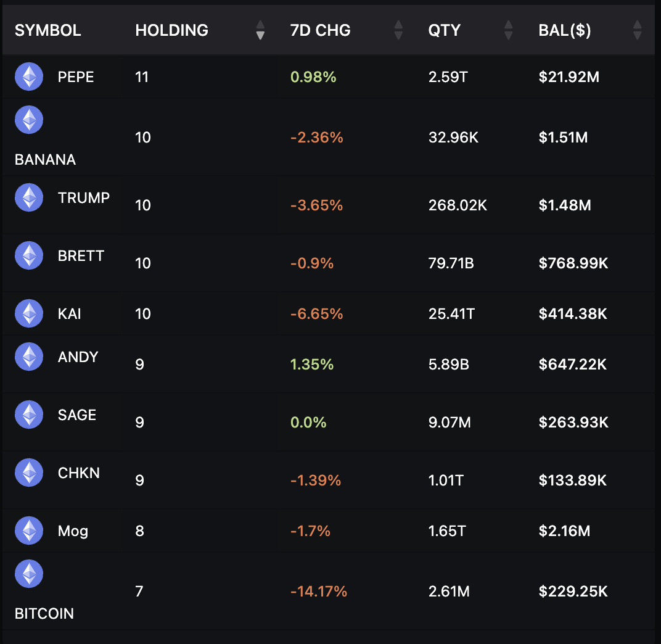Image resolution: width=661 pixels, height=644 pixels.
Task: Select the 0.0% change value
Action: [x=308, y=423]
